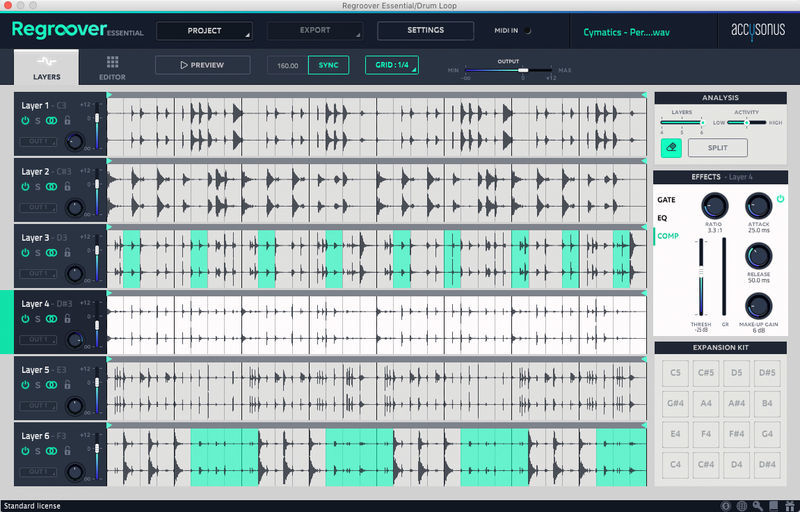
Task: Click the Layer 6 pan knob
Action: point(75,472)
